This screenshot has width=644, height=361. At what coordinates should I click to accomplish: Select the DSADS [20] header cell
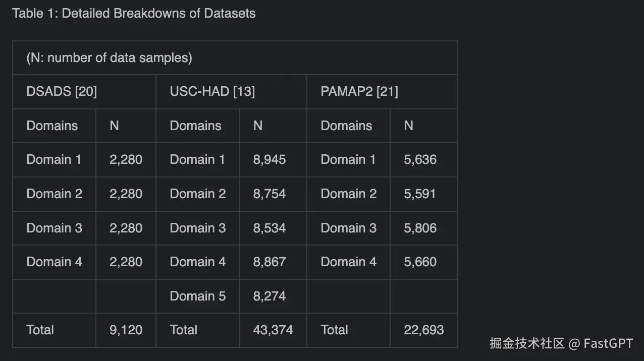pyautogui.click(x=62, y=92)
